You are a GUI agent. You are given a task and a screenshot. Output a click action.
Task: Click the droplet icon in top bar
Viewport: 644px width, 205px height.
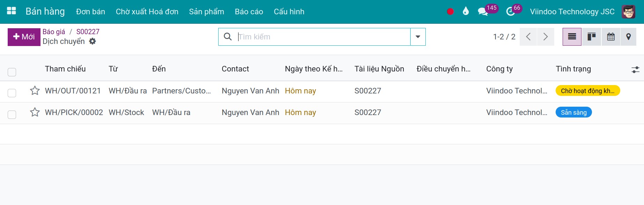(x=466, y=11)
